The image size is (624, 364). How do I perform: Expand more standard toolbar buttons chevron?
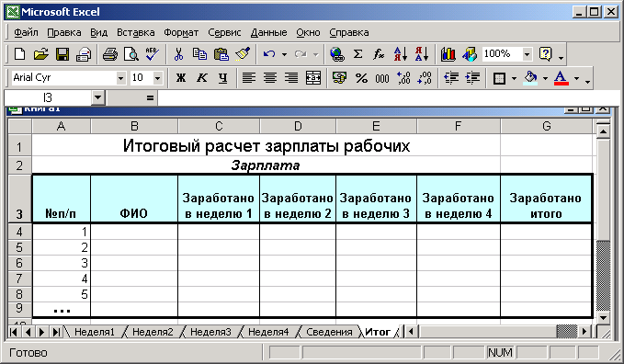click(562, 57)
